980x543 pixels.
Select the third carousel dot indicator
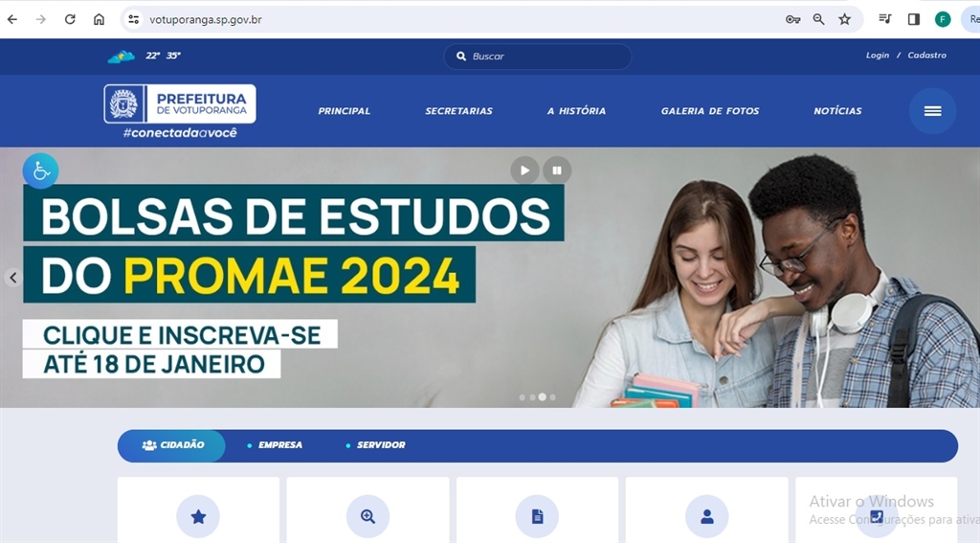pyautogui.click(x=542, y=396)
